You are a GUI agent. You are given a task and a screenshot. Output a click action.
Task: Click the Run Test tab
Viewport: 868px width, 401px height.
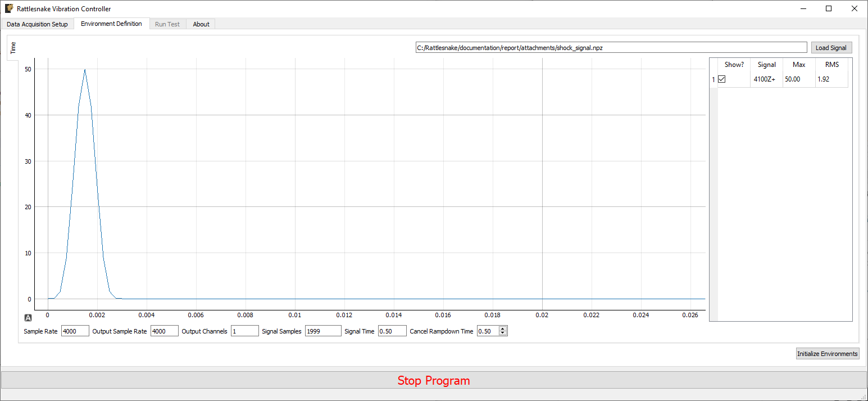coord(167,24)
